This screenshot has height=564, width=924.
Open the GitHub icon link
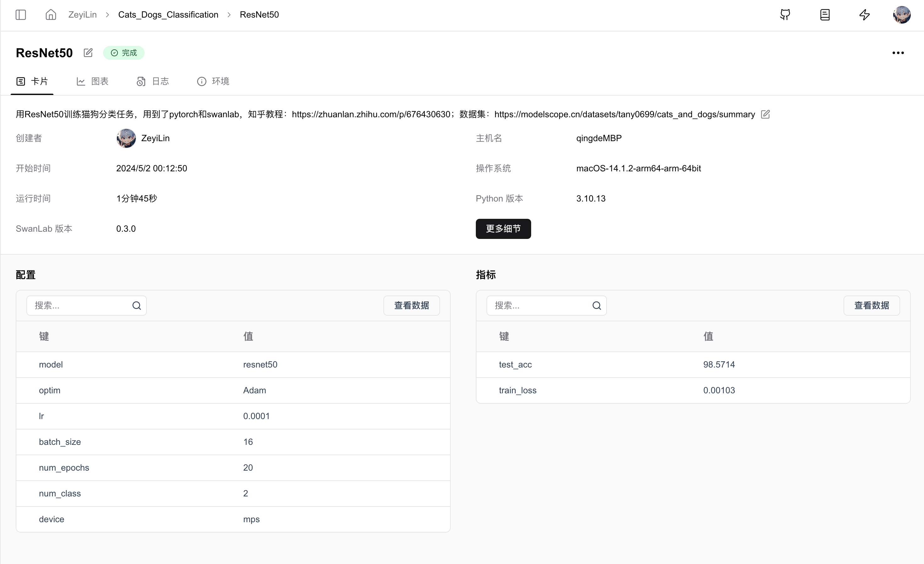tap(785, 15)
